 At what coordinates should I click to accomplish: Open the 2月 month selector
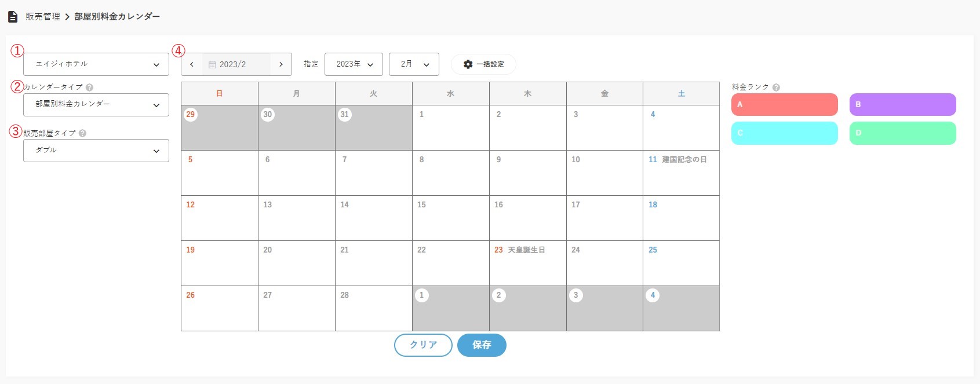click(414, 64)
